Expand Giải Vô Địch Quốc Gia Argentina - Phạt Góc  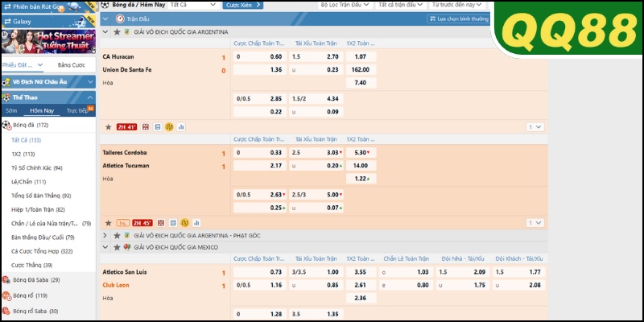105,235
